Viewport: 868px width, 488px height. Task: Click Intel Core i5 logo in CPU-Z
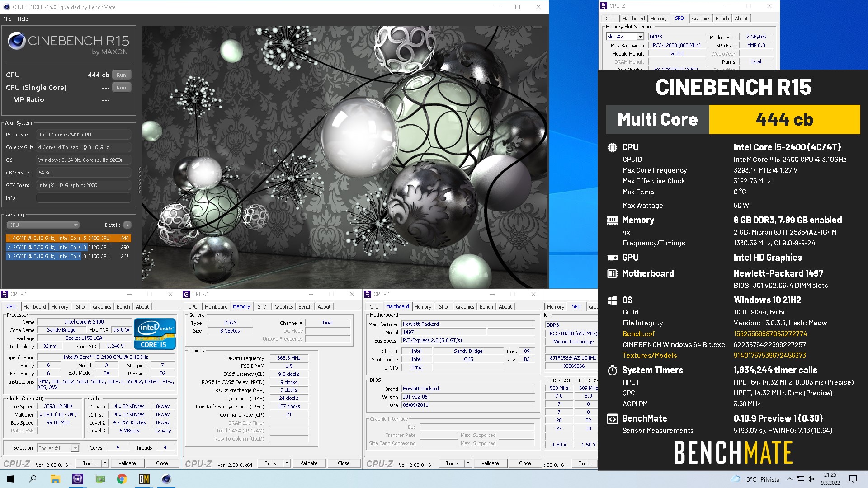coord(155,334)
